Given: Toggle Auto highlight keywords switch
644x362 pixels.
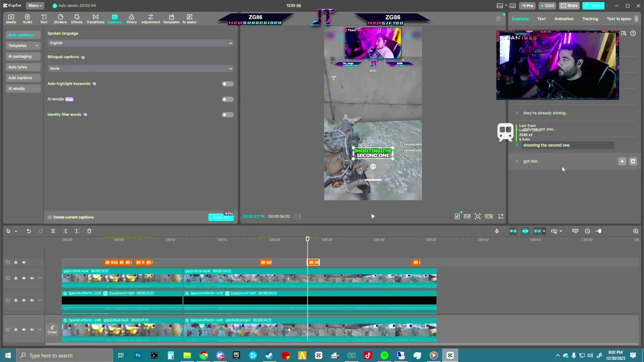Looking at the screenshot, I should 227,84.
